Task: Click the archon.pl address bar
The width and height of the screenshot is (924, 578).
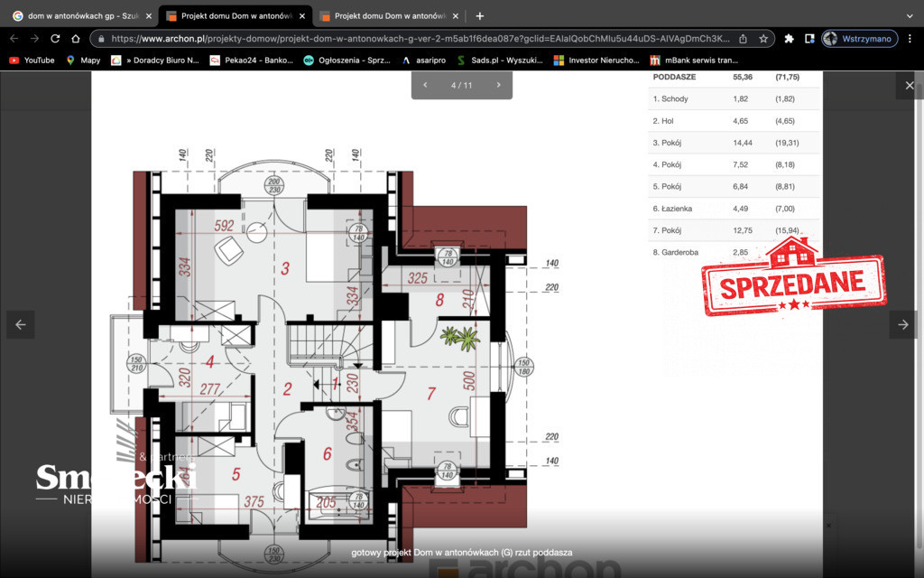Action: [420, 39]
